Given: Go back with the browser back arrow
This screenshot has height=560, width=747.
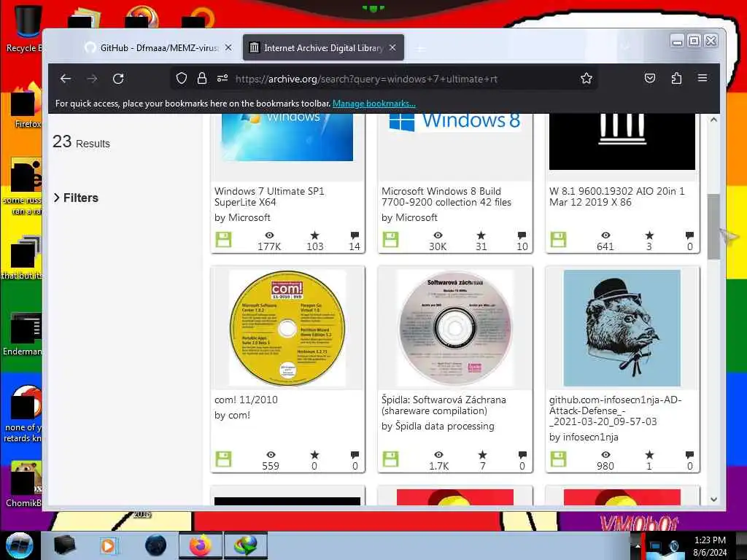Looking at the screenshot, I should [x=66, y=79].
